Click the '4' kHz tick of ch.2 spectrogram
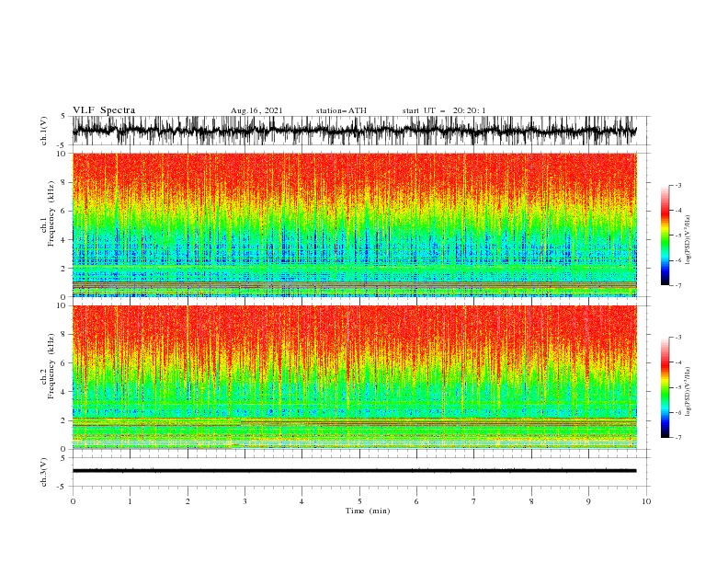 click(64, 392)
